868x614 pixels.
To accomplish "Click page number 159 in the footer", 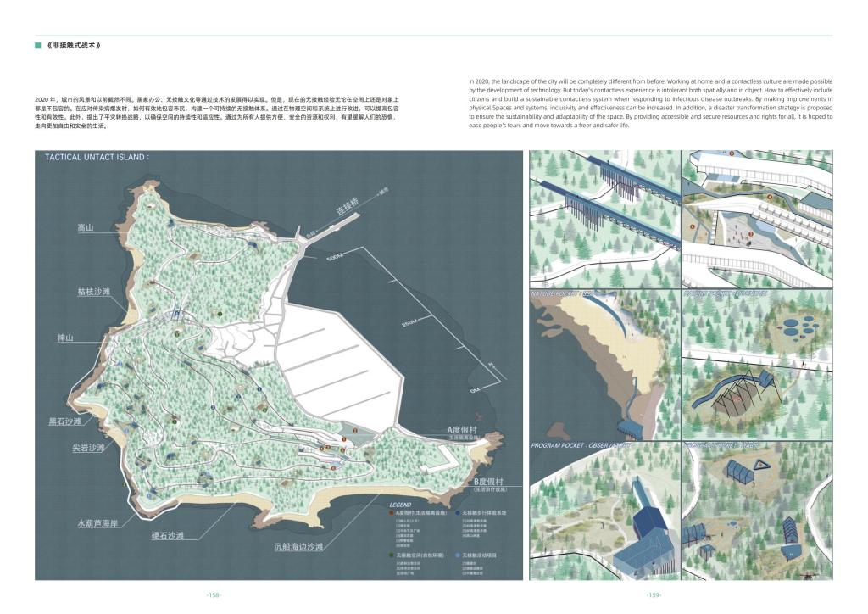I will click(652, 595).
